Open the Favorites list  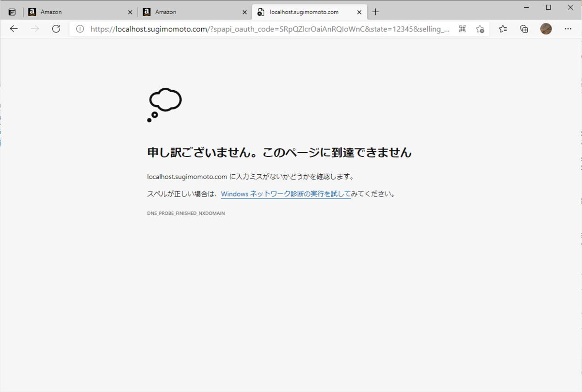pos(502,29)
